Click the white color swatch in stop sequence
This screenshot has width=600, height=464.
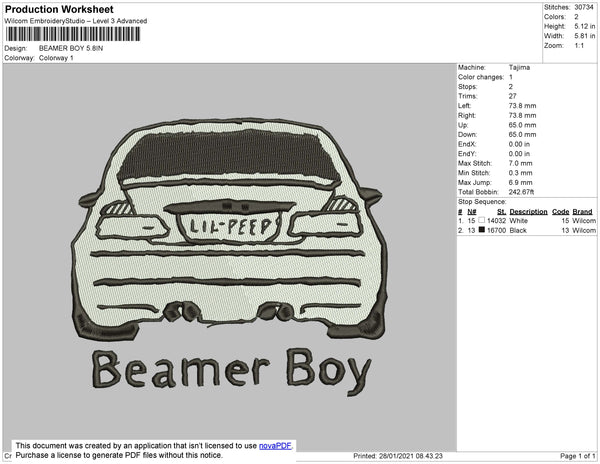[x=482, y=220]
